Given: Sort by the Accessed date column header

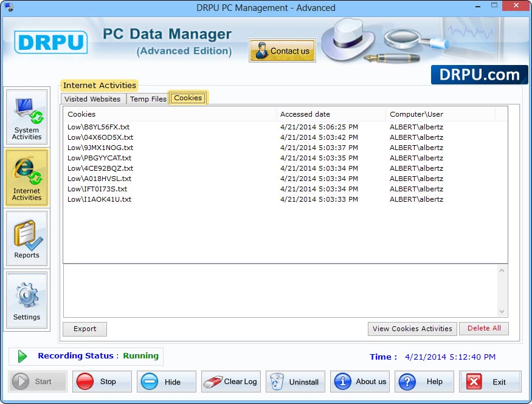Looking at the screenshot, I should (331, 114).
